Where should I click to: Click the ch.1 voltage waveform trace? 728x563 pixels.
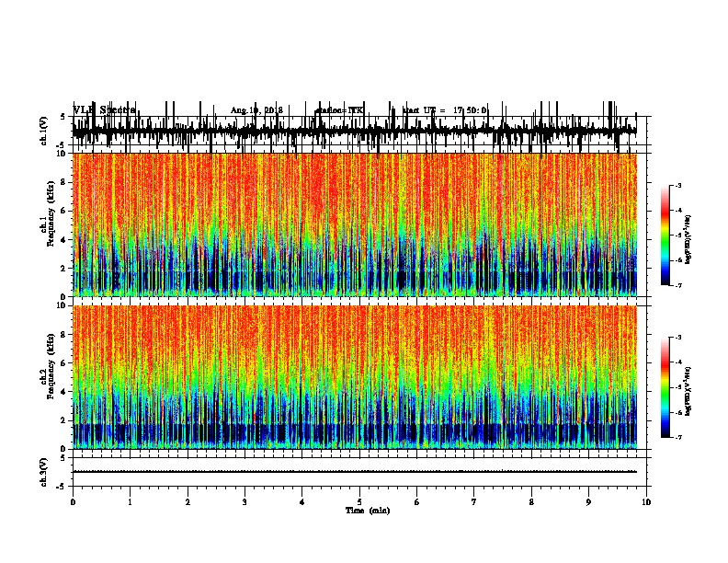pos(355,131)
